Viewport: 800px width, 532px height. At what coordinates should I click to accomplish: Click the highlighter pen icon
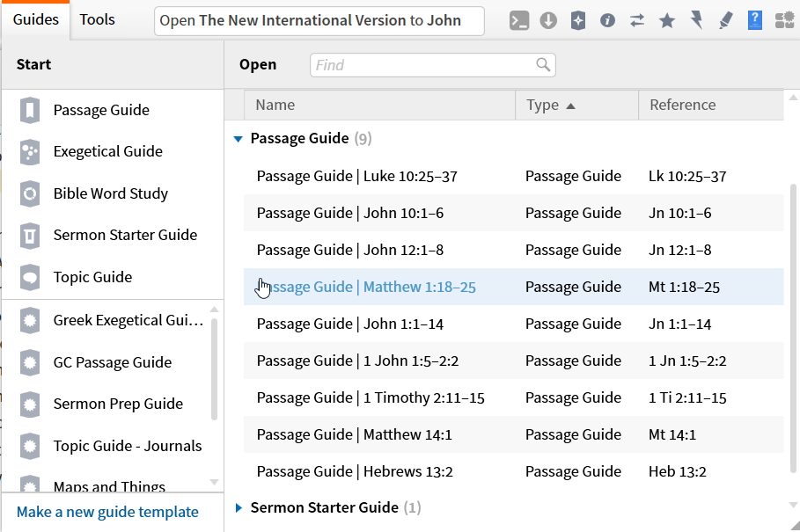[x=725, y=21]
